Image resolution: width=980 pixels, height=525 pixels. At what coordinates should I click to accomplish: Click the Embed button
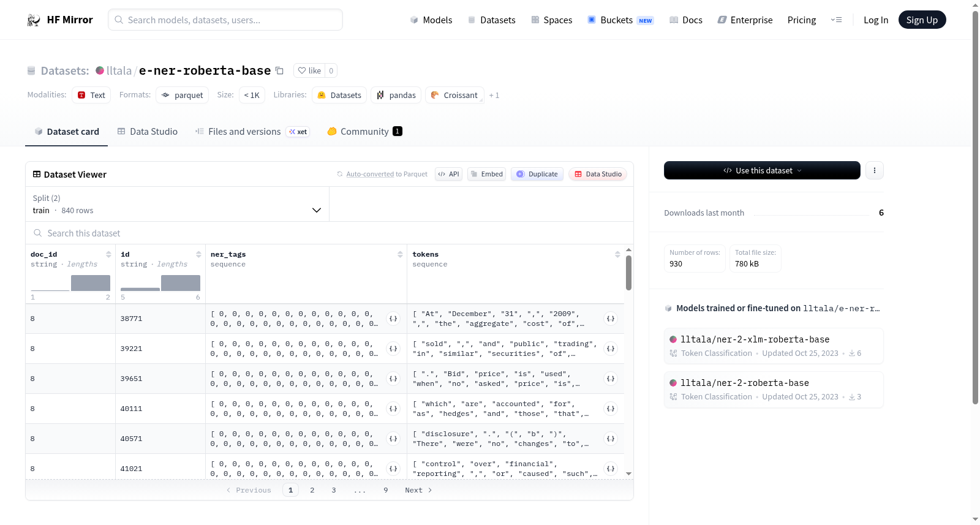(x=487, y=174)
